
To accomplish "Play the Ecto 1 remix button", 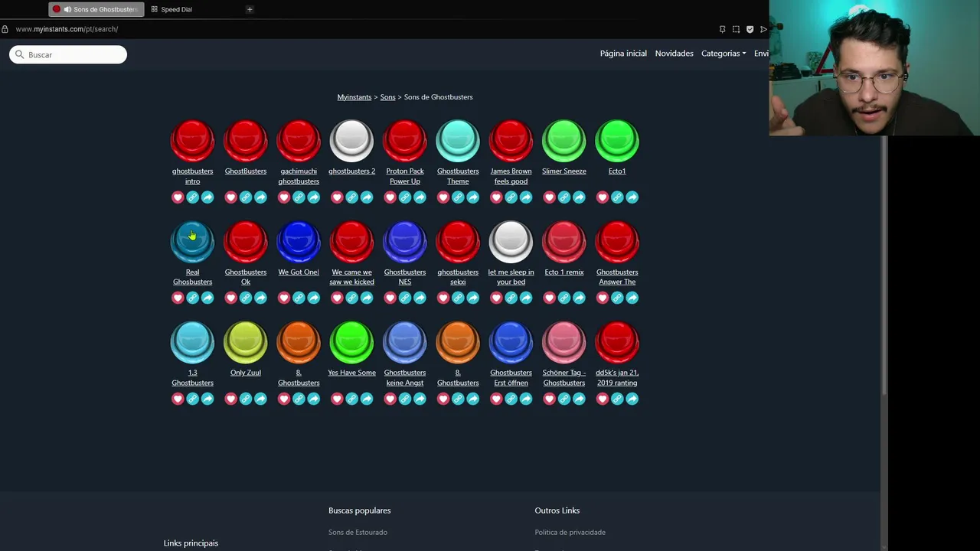I will click(x=564, y=242).
